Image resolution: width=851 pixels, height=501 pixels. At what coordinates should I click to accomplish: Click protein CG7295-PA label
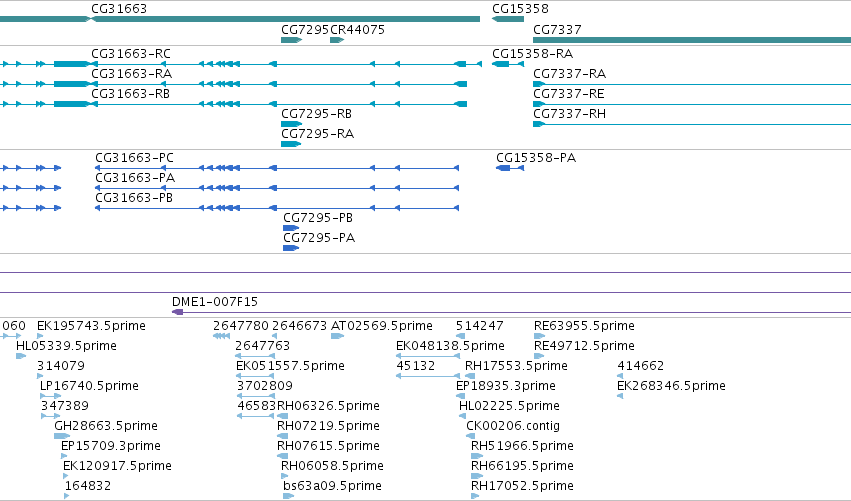[x=319, y=238]
